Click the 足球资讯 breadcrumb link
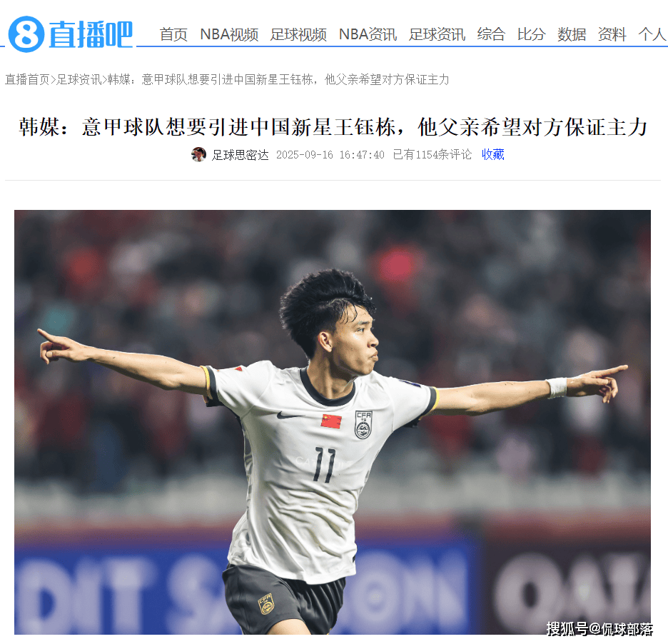The width and height of the screenshot is (668, 644). (x=79, y=80)
